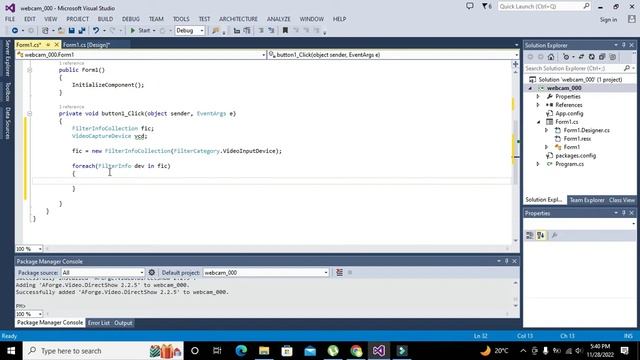The width and height of the screenshot is (640, 360).
Task: Switch to the Output tab
Action: 123,323
